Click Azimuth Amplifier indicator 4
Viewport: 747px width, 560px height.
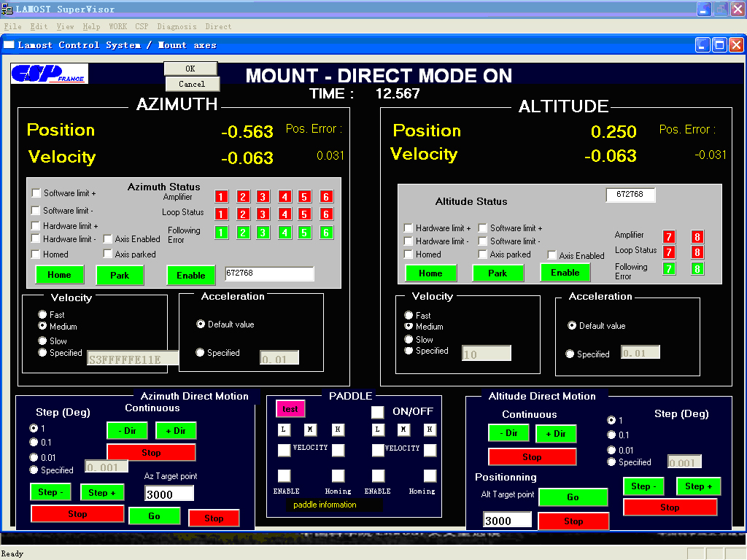coord(285,197)
